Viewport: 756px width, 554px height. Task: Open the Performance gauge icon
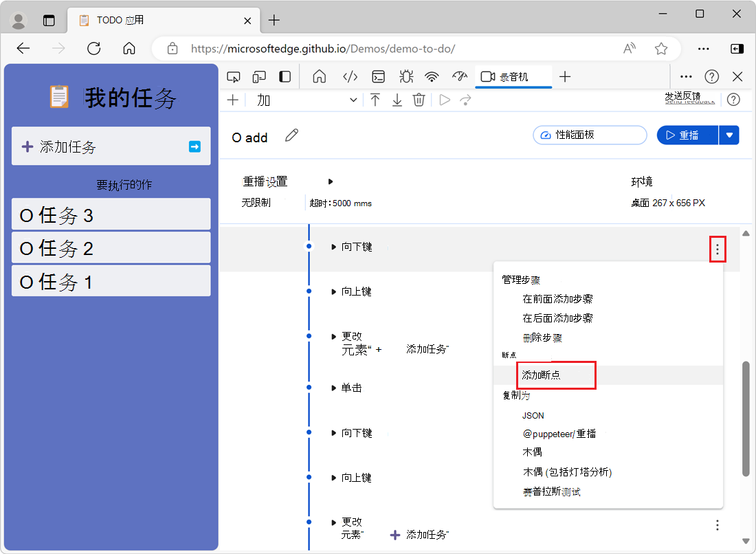[460, 77]
